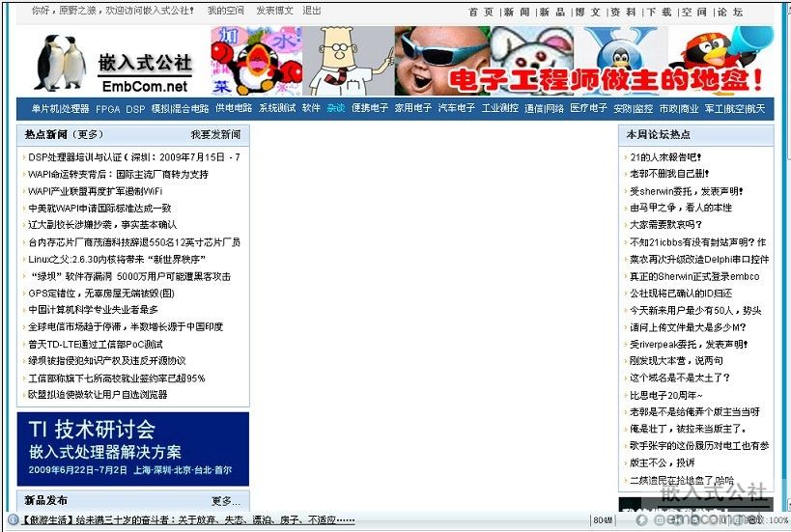Click 更多... beside 新品发布

225,501
